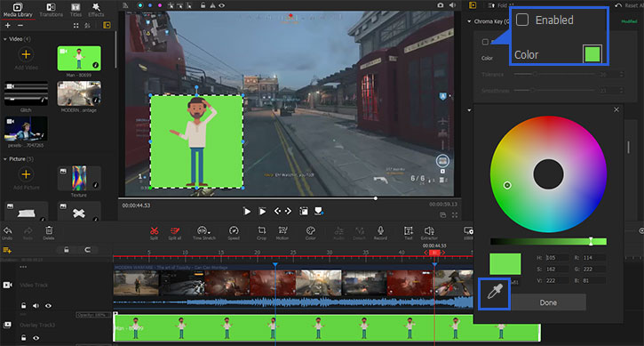
Task: Take a snapshot with the camera icon
Action: click(x=441, y=5)
